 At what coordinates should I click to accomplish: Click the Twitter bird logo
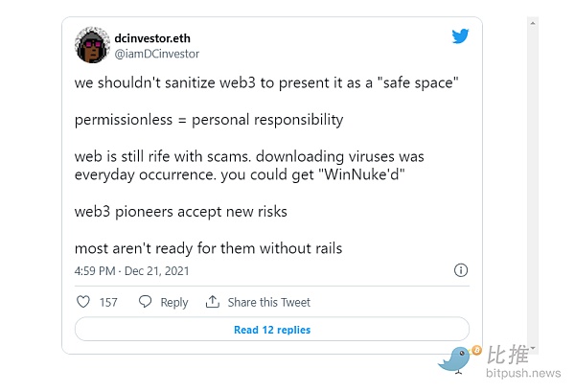click(x=460, y=35)
